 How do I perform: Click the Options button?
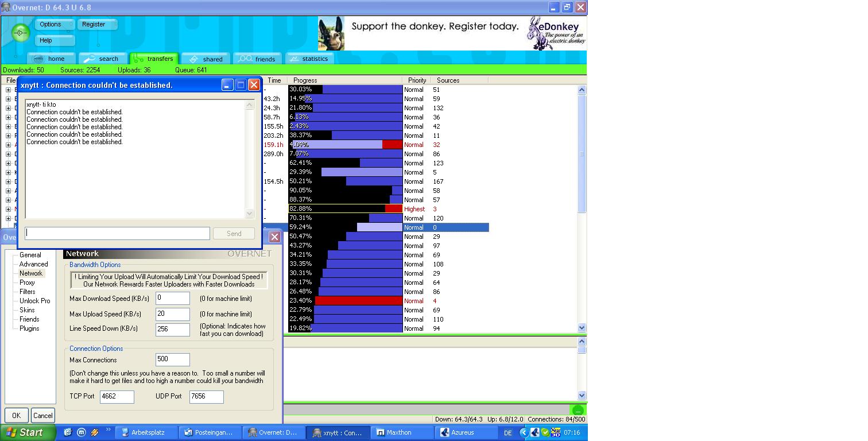(x=55, y=24)
